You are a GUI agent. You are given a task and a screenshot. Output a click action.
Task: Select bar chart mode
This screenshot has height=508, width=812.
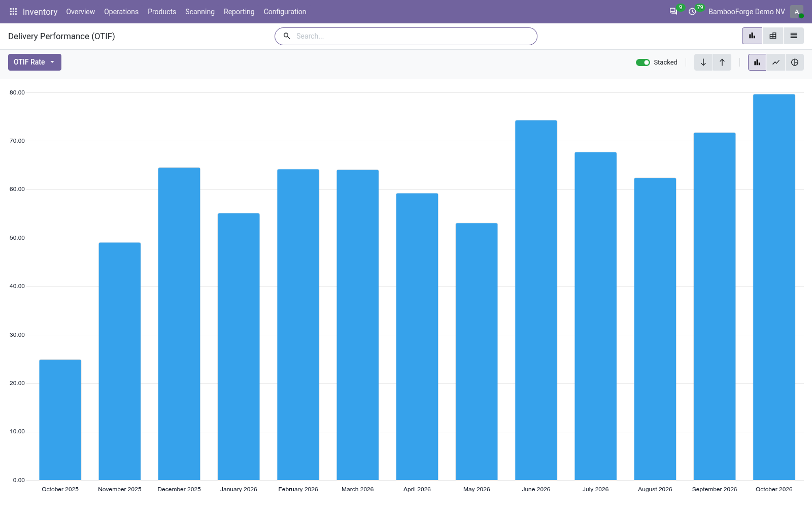coord(757,62)
